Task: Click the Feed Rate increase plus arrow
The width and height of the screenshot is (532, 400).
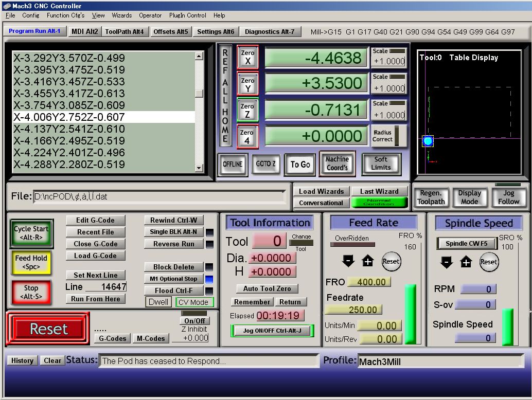Action: 368,261
